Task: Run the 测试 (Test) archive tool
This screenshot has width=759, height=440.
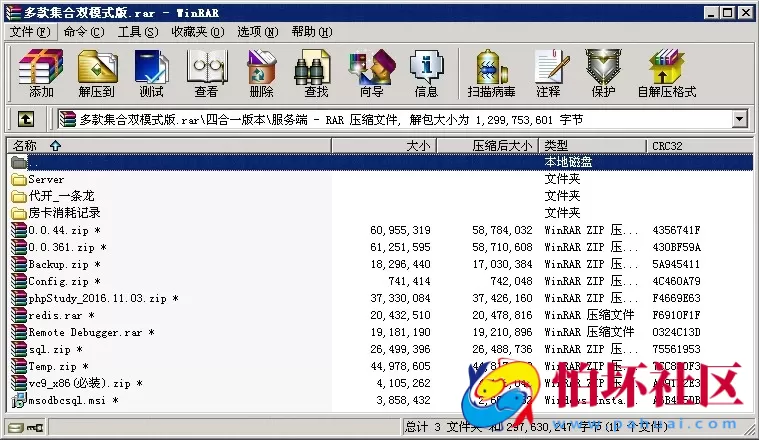Action: [152, 73]
